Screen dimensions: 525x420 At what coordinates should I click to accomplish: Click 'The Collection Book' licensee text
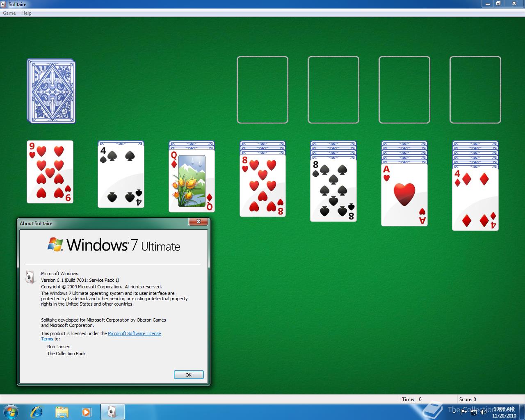point(66,354)
